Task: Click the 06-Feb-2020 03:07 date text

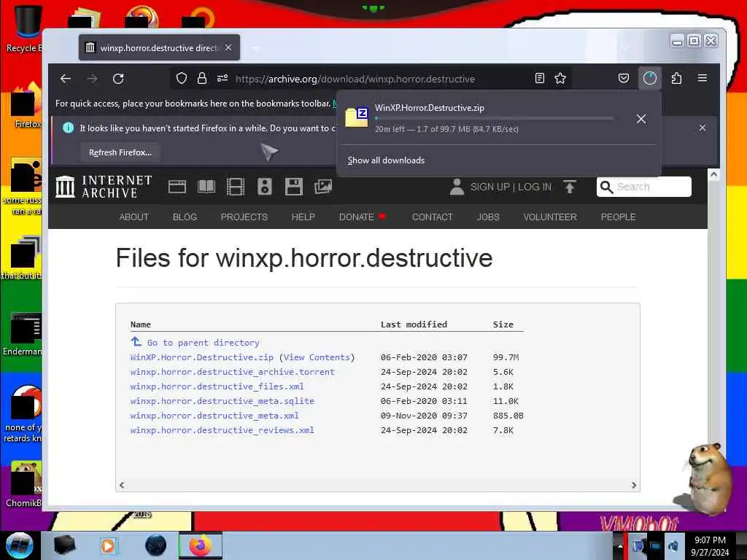Action: coord(424,357)
